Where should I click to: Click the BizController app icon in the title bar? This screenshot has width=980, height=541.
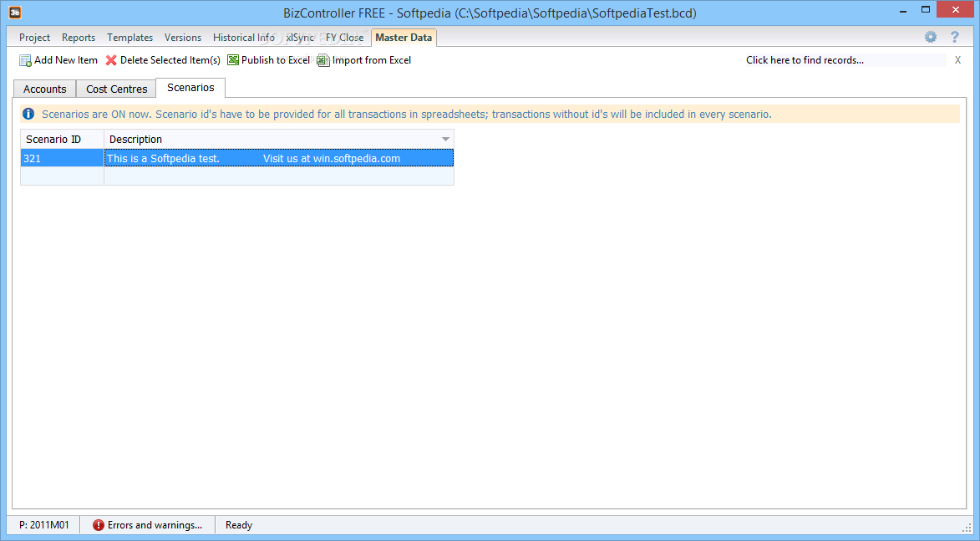tap(15, 13)
